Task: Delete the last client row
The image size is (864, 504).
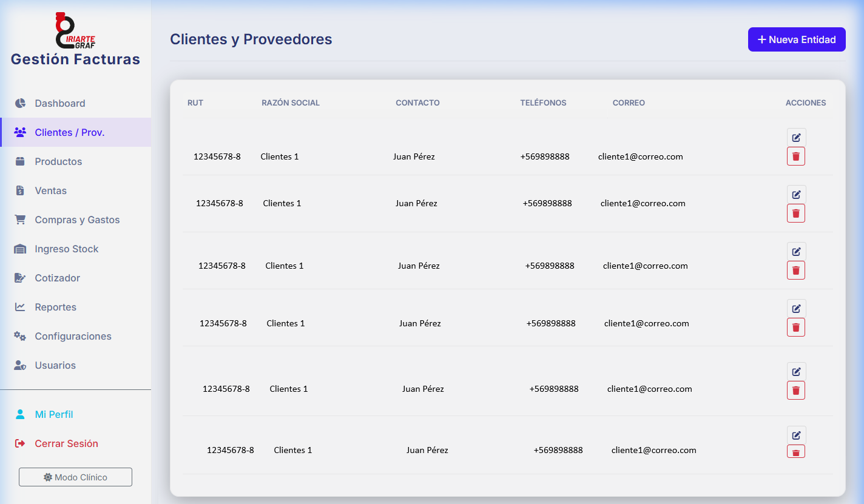Action: coord(796,452)
